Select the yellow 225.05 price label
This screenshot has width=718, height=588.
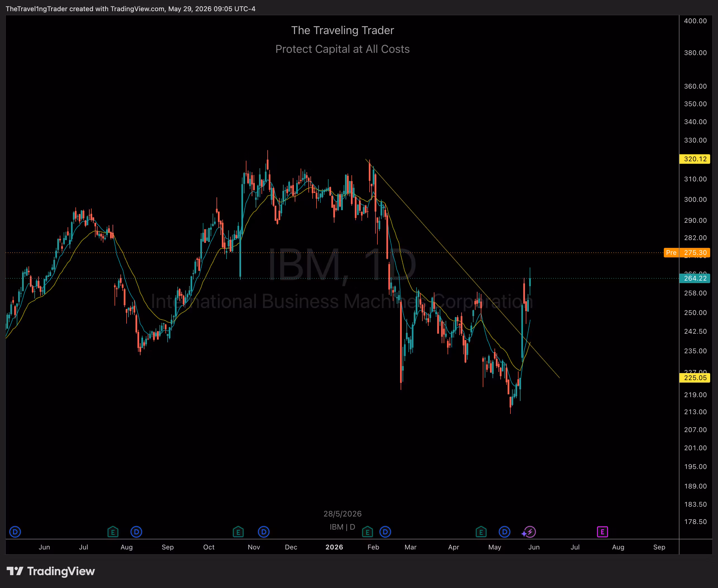pos(695,378)
